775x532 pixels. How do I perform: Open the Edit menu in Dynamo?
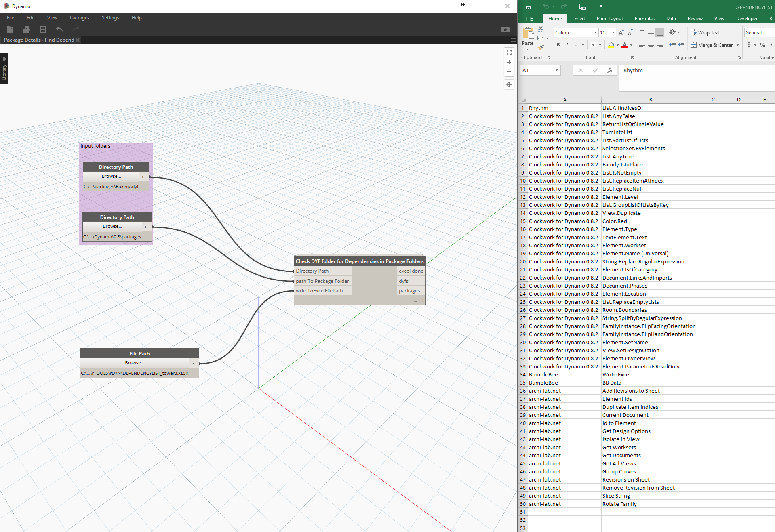pyautogui.click(x=31, y=18)
